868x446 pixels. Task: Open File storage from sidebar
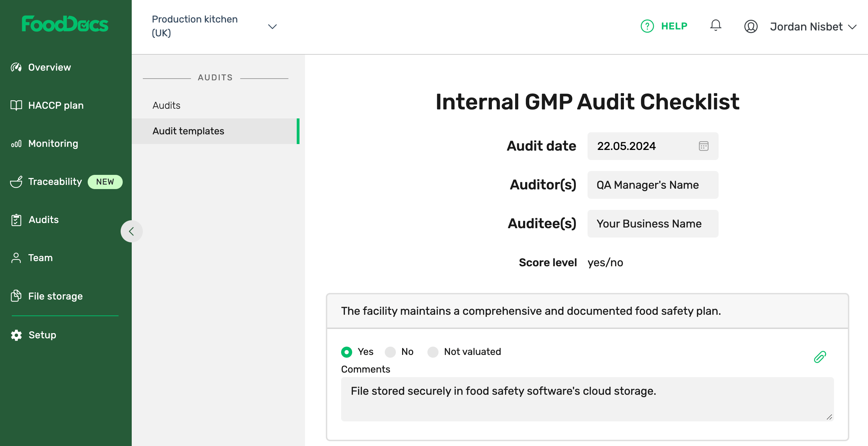point(55,296)
